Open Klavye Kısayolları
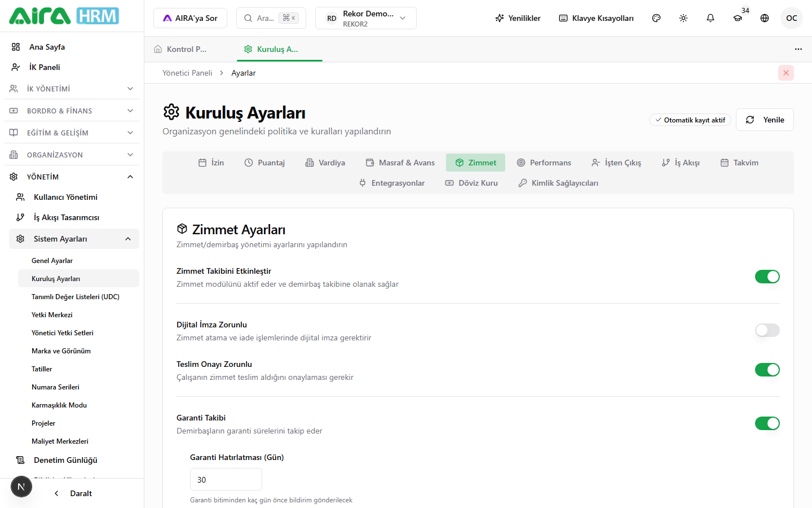 tap(596, 18)
